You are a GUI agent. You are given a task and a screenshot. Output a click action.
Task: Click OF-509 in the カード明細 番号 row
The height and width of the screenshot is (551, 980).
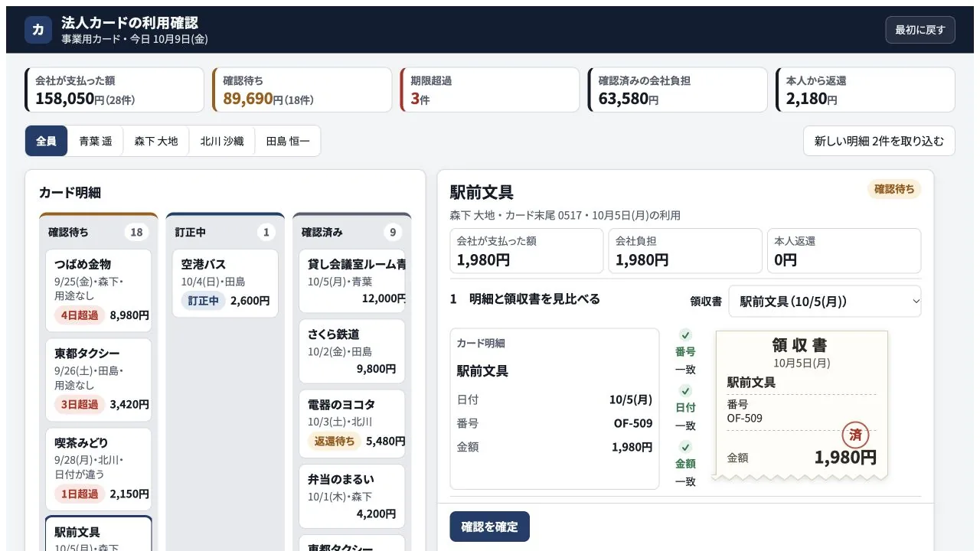tap(633, 423)
